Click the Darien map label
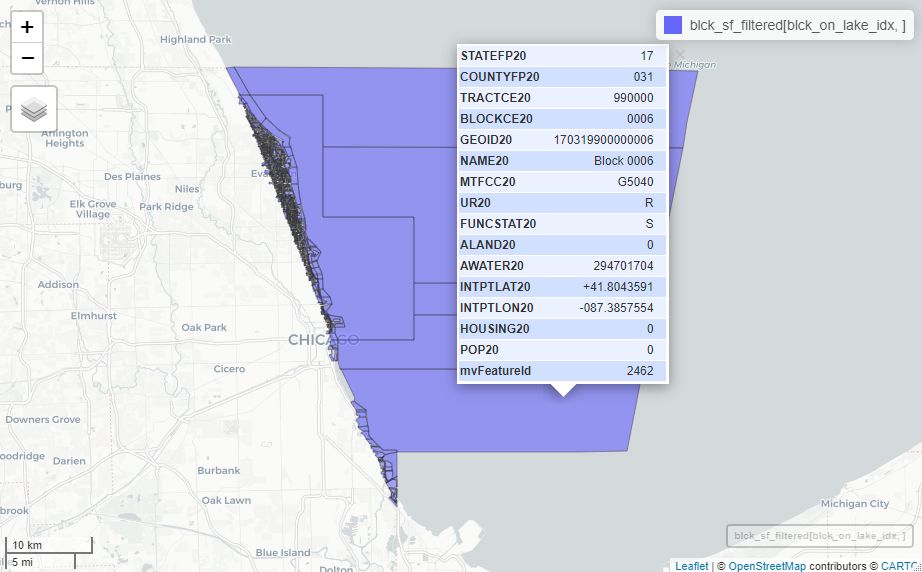 tap(69, 461)
